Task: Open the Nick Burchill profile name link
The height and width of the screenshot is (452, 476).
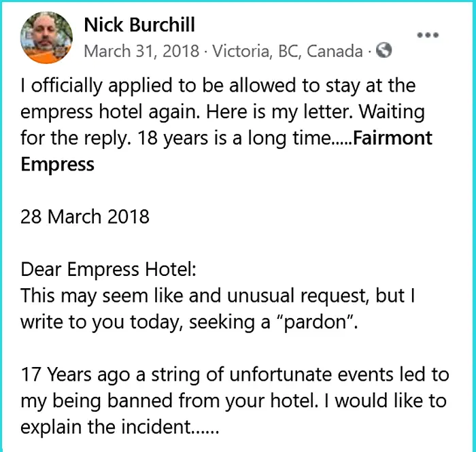Action: pyautogui.click(x=139, y=25)
